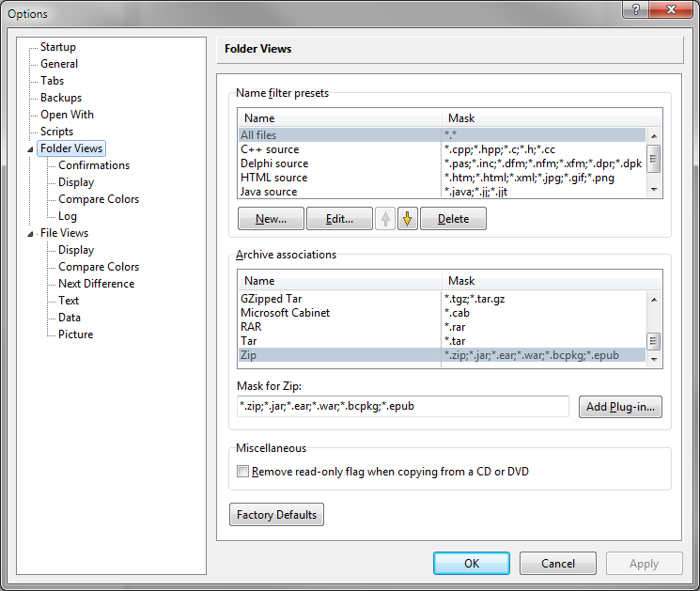Click the help question mark button
The height and width of the screenshot is (591, 700).
636,9
